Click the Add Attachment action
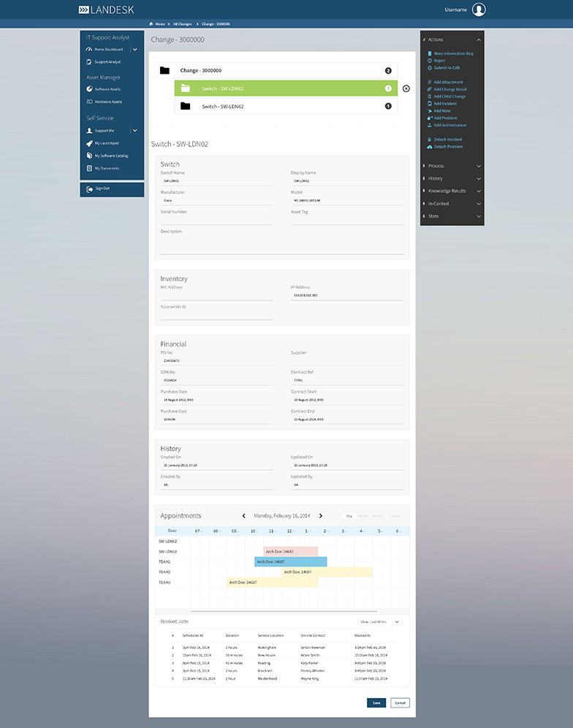573x728 pixels. 447,82
